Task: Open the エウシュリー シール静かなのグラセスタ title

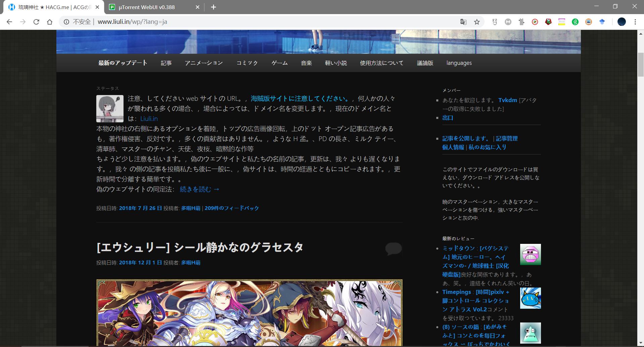Action: click(x=200, y=247)
